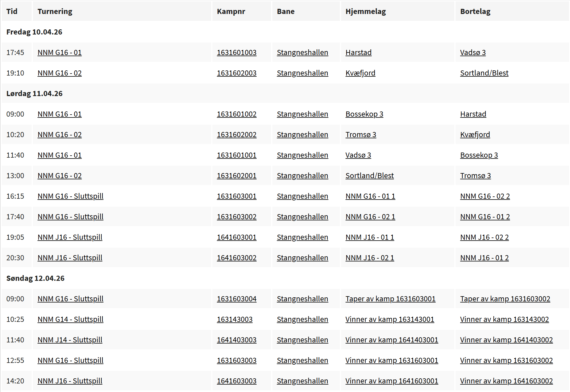
Task: Click the Taper av kamp 1631603001 link
Action: pos(390,299)
